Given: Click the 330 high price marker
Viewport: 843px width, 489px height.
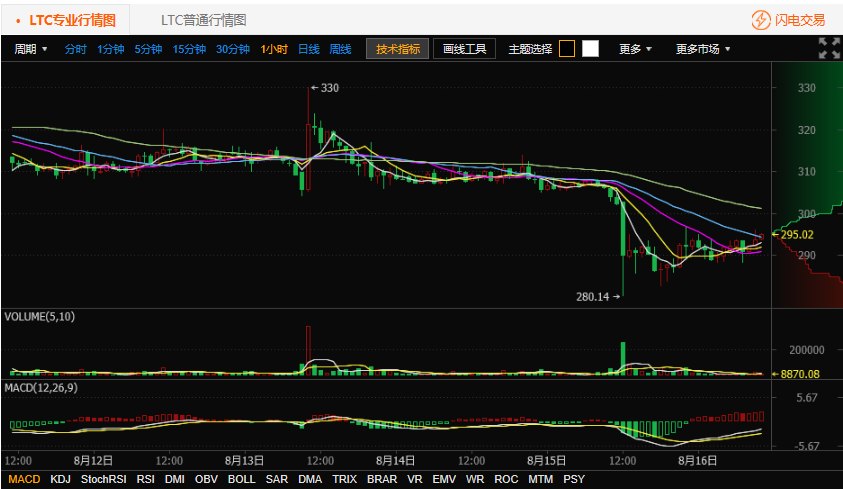Looking at the screenshot, I should coord(330,88).
